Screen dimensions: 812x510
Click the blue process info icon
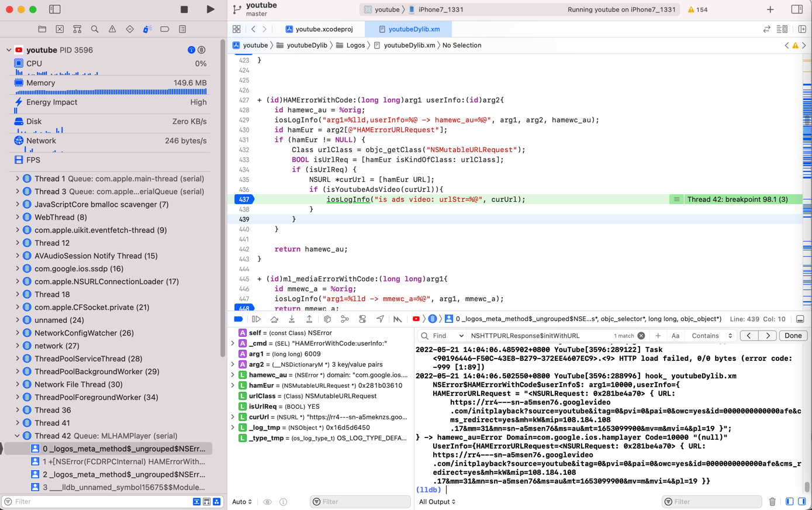coord(191,50)
